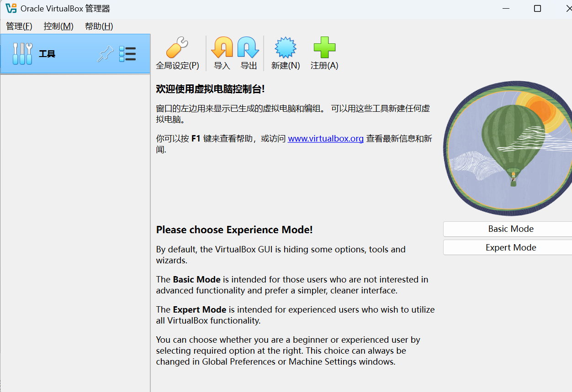Viewport: 572px width, 392px height.
Task: Click the 导出 export appliance icon
Action: coord(248,47)
